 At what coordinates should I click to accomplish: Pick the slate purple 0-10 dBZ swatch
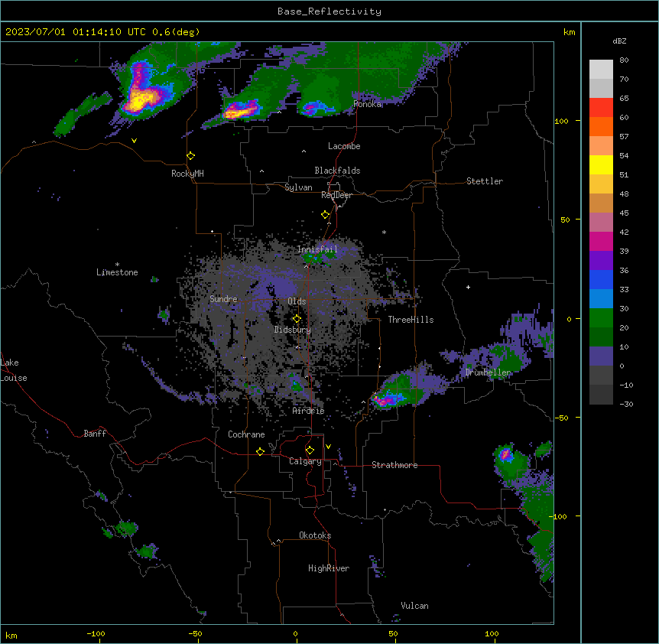(601, 356)
